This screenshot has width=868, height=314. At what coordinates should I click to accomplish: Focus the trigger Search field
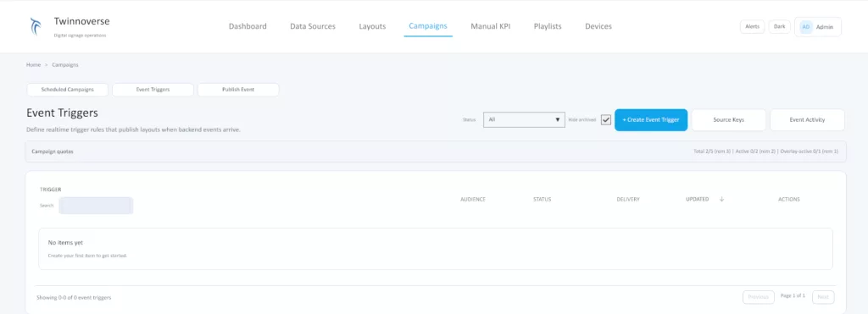(x=97, y=206)
